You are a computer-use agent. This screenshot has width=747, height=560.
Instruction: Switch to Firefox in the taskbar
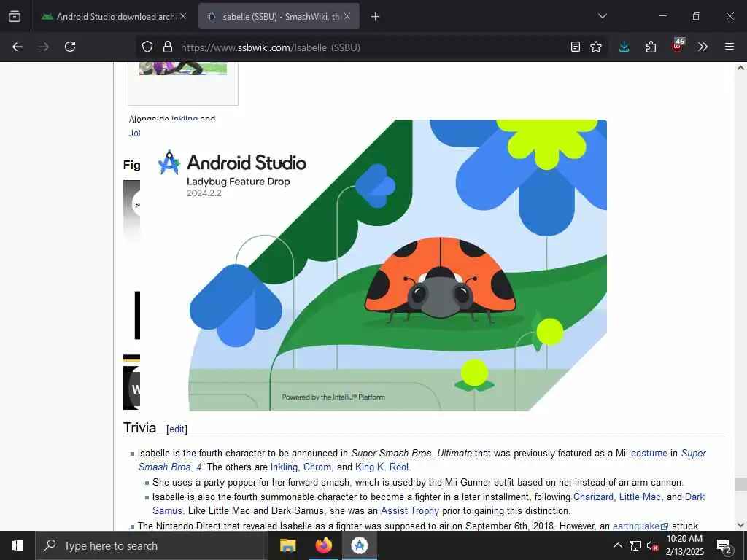coord(323,545)
